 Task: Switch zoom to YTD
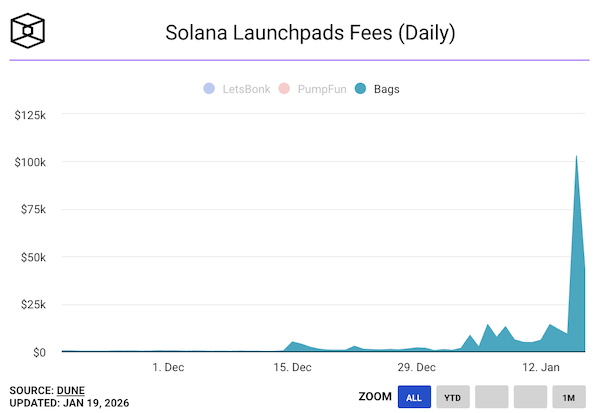[x=452, y=397]
